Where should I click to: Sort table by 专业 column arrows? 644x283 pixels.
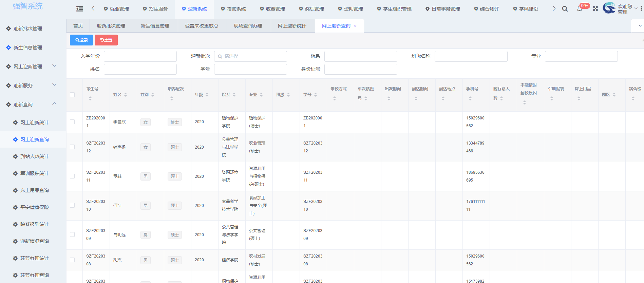[x=261, y=95]
